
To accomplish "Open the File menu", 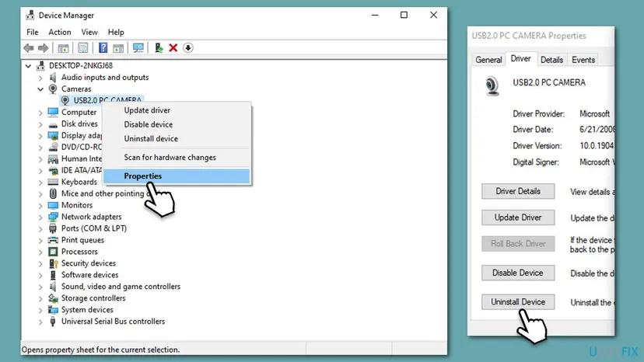I will point(32,32).
